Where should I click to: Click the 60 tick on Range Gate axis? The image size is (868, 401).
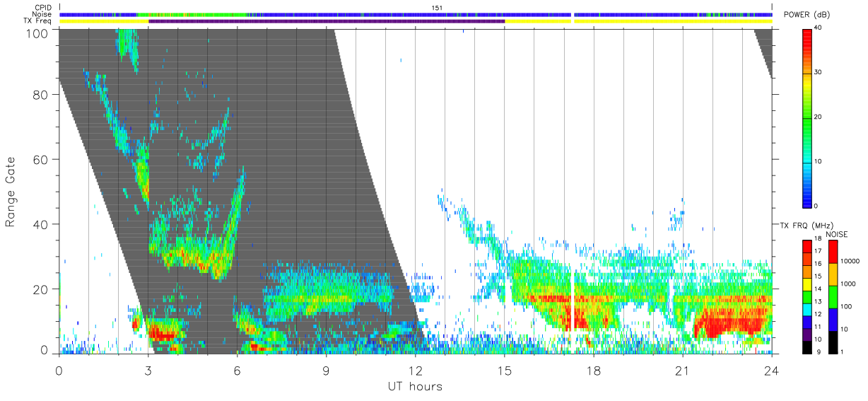[x=42, y=160]
